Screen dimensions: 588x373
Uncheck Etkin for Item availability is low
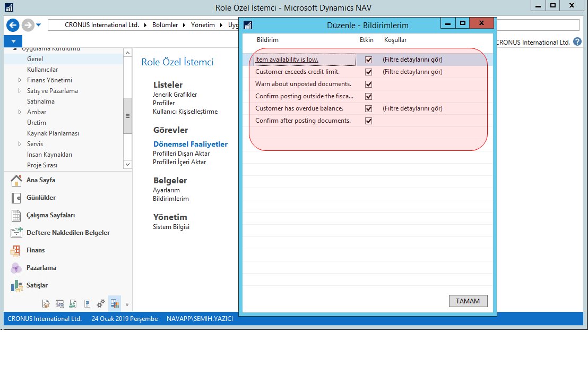click(x=369, y=60)
